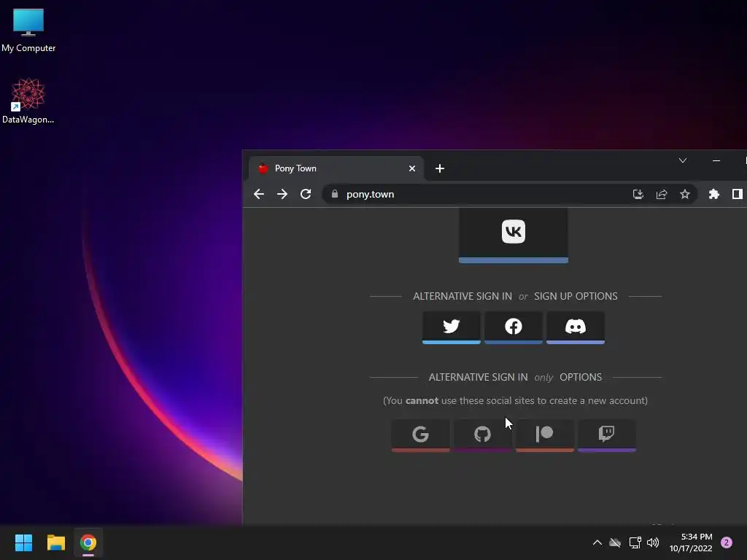Viewport: 747px width, 560px height.
Task: Open the OneDrive tray icon
Action: tap(615, 542)
